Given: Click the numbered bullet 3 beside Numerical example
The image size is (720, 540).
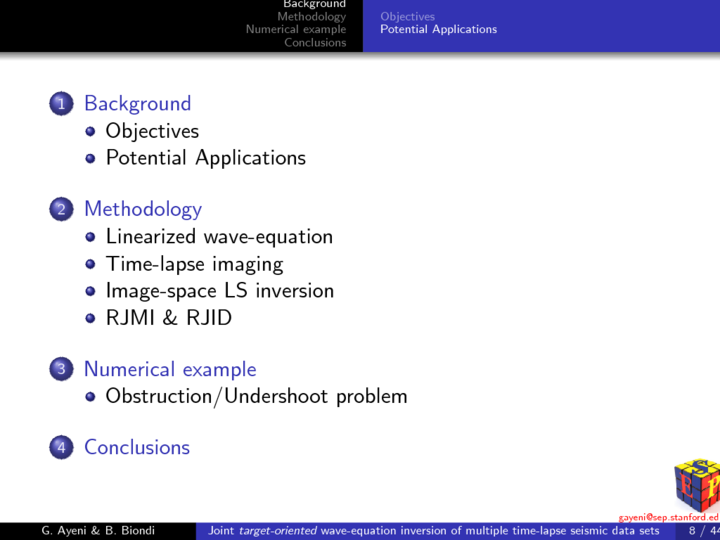Looking at the screenshot, I should point(61,370).
